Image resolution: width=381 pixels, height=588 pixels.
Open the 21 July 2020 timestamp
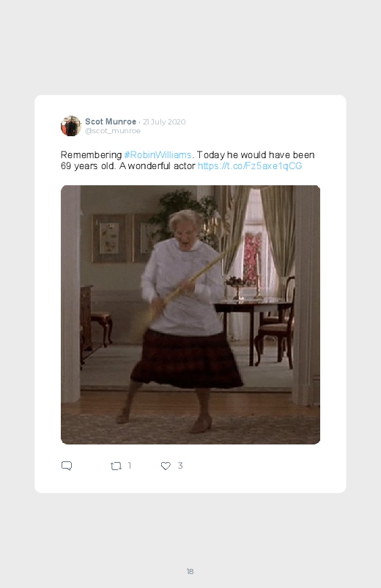click(164, 122)
